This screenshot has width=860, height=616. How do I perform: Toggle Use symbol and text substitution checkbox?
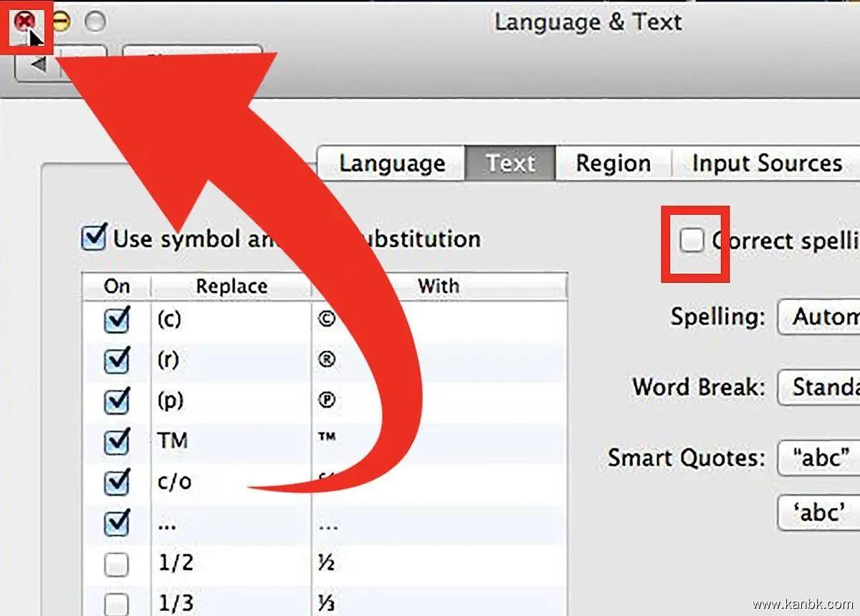tap(95, 238)
